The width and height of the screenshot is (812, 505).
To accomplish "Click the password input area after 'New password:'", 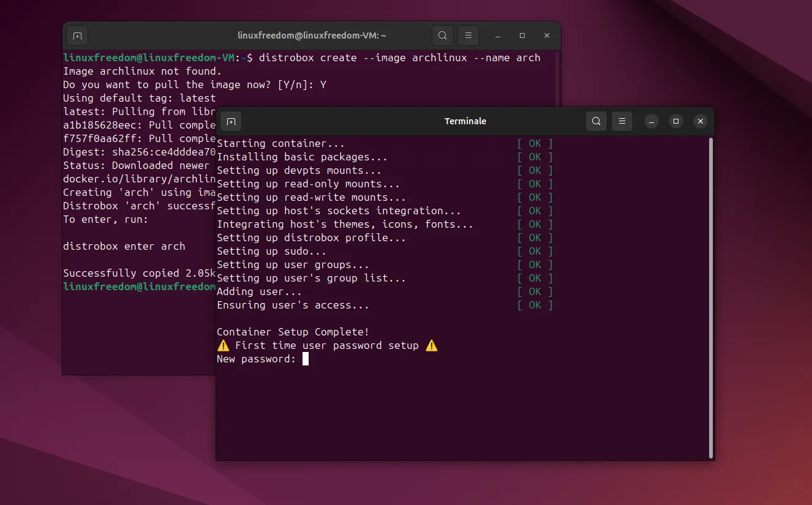I will tap(304, 359).
